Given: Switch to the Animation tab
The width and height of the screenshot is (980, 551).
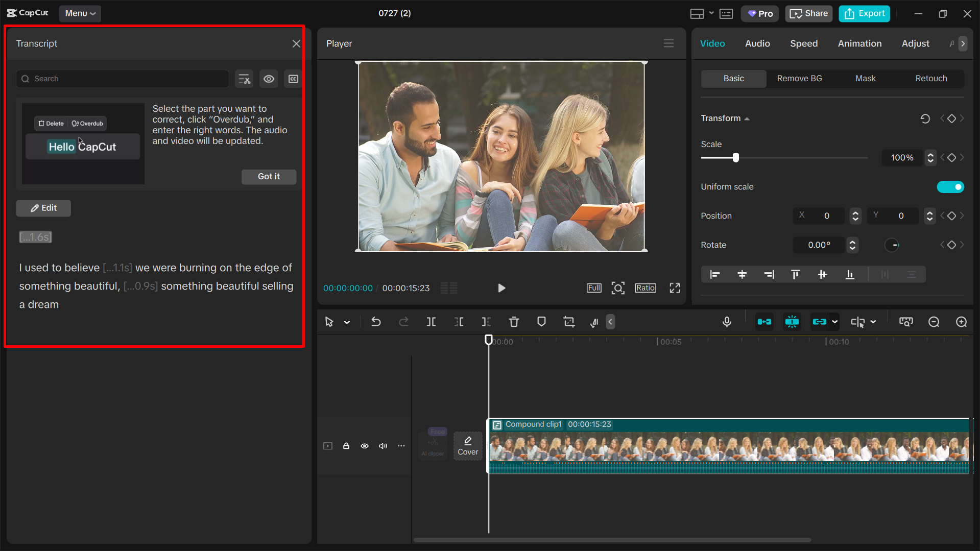Looking at the screenshot, I should 859,43.
